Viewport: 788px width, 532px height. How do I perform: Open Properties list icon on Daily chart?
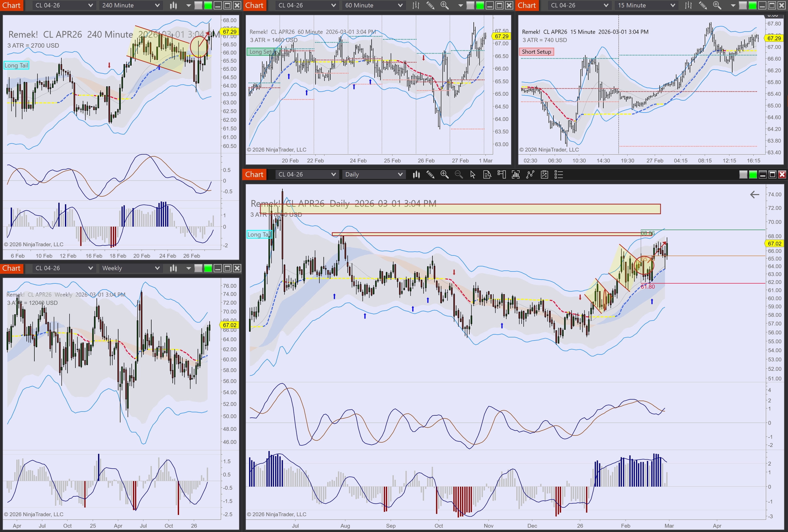click(559, 175)
